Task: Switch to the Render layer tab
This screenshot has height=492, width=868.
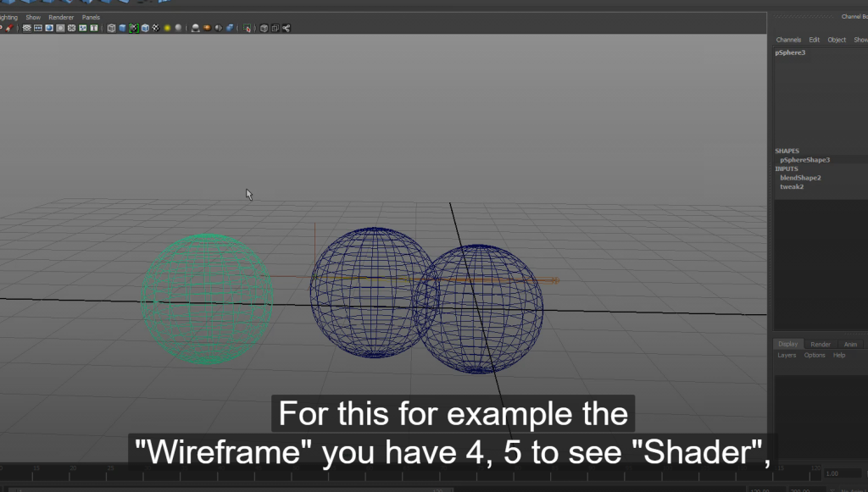Action: 821,345
